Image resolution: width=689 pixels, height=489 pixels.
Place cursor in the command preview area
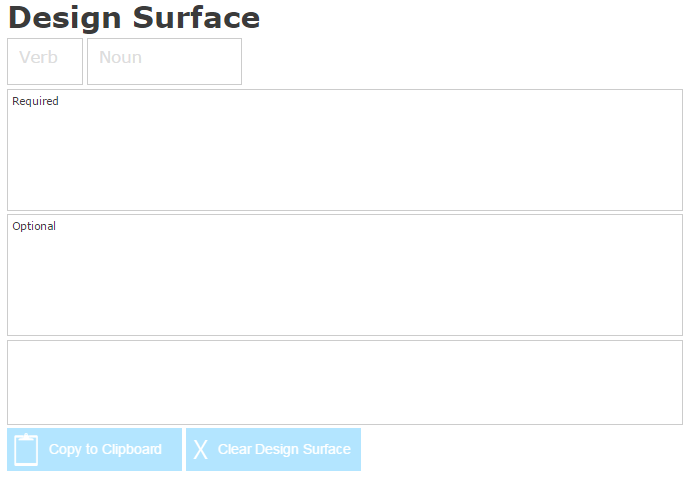[x=345, y=382]
